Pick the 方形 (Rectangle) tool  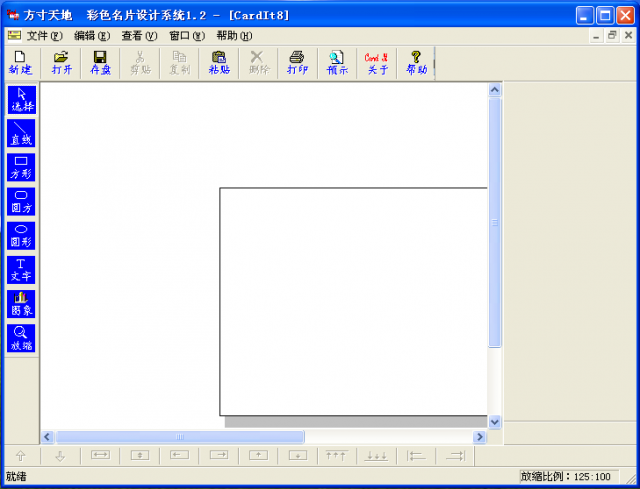pyautogui.click(x=21, y=167)
